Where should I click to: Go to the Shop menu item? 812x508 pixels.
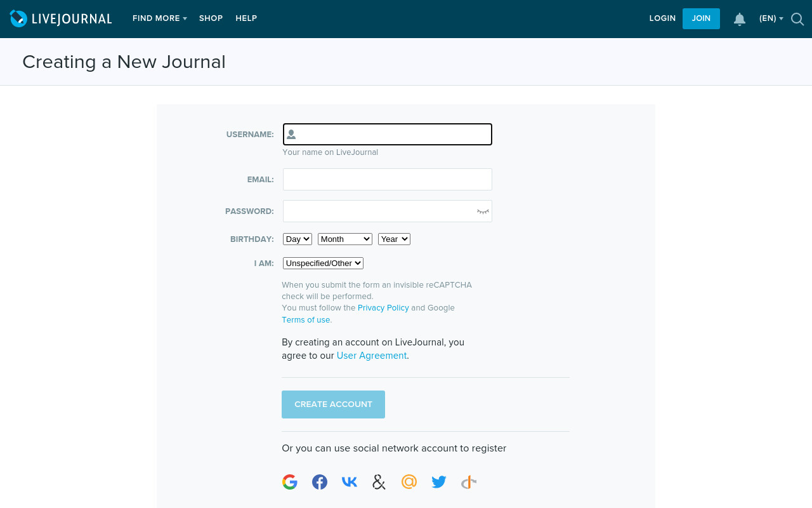211,18
